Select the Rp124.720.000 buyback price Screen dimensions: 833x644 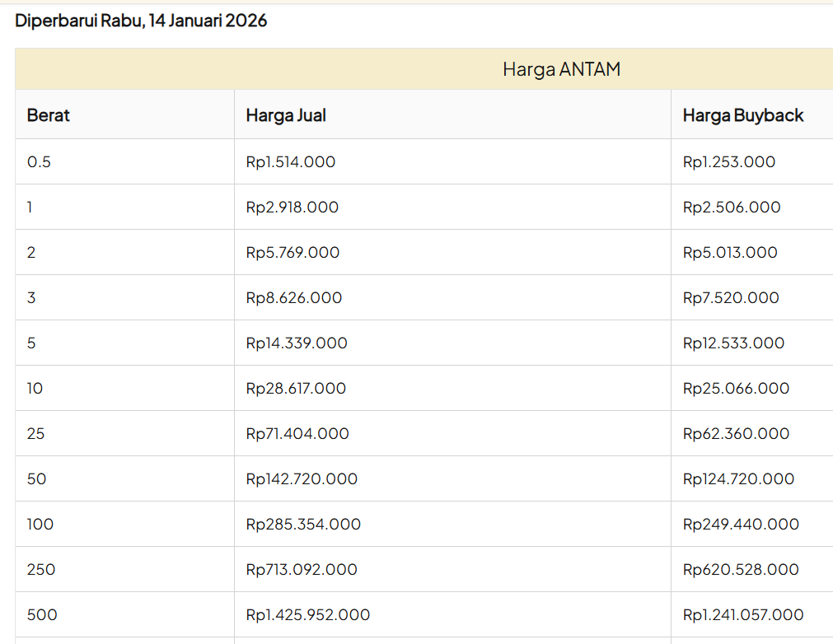click(x=738, y=479)
